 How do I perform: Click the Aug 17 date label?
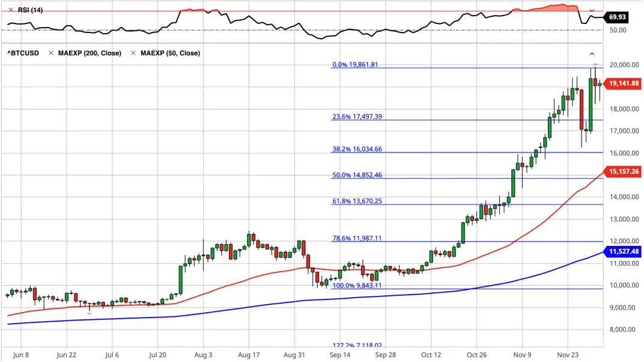click(249, 355)
